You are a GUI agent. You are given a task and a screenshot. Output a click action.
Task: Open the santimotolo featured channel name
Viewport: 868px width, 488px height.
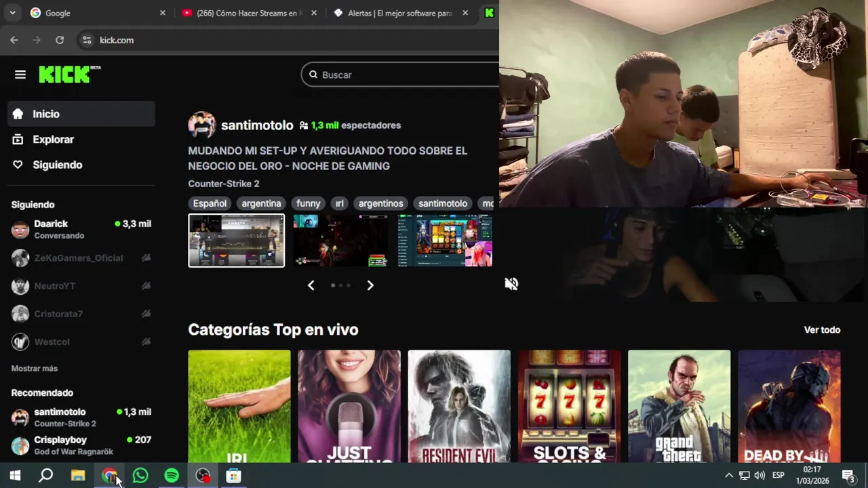(x=257, y=125)
